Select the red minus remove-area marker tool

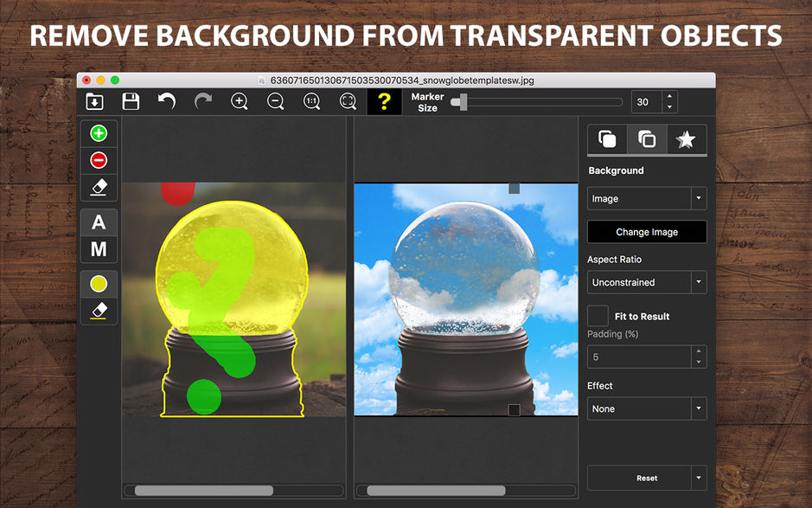(x=99, y=160)
